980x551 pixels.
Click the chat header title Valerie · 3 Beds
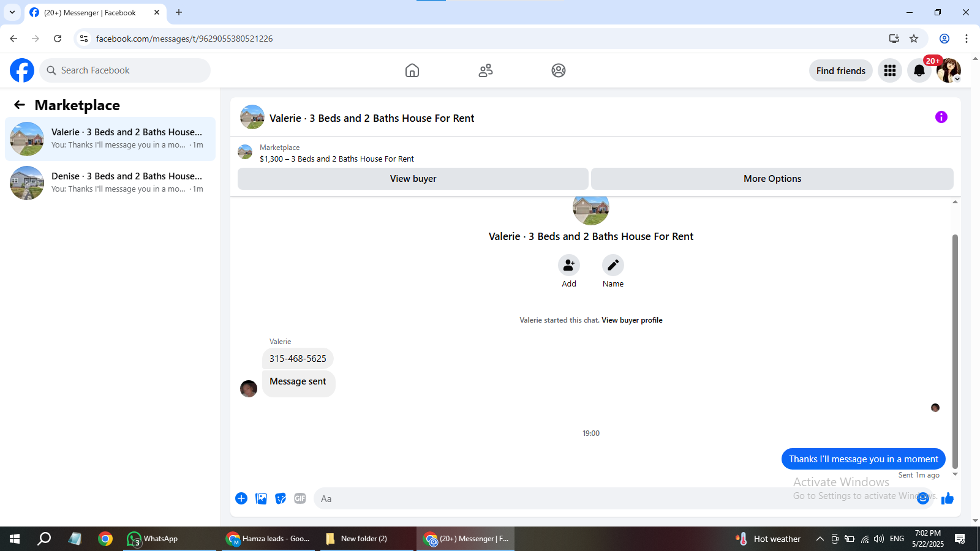point(372,118)
